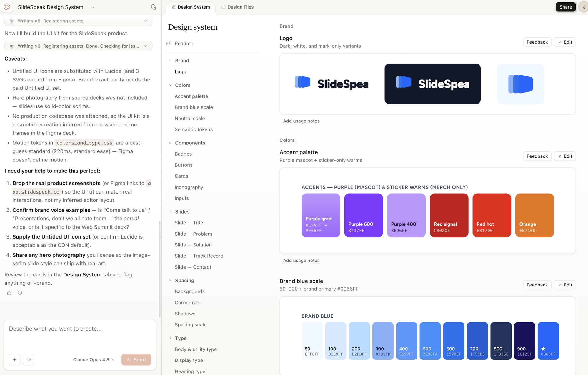This screenshot has width=588, height=375.
Task: Open Badges component page
Action: [183, 154]
